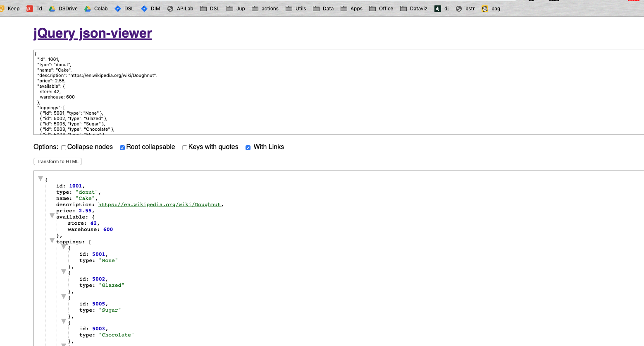Click the "Chocolate" type value
The width and height of the screenshot is (644, 346).
pyautogui.click(x=116, y=335)
